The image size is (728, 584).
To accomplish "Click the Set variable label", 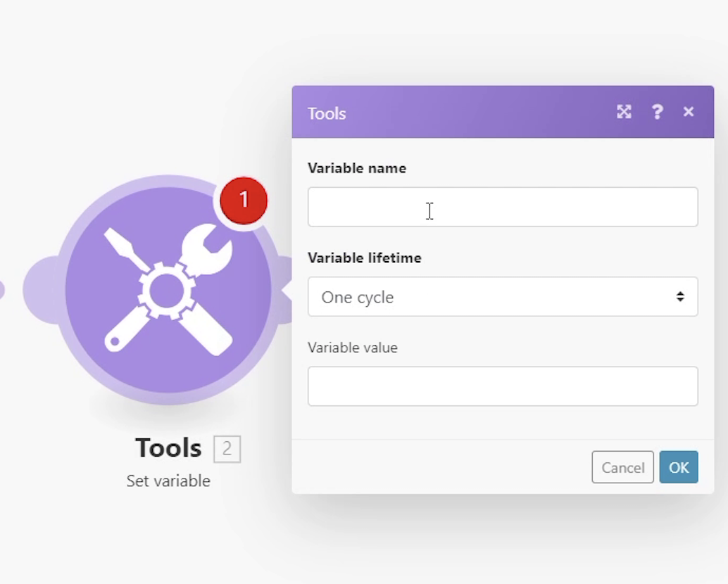I will (168, 481).
